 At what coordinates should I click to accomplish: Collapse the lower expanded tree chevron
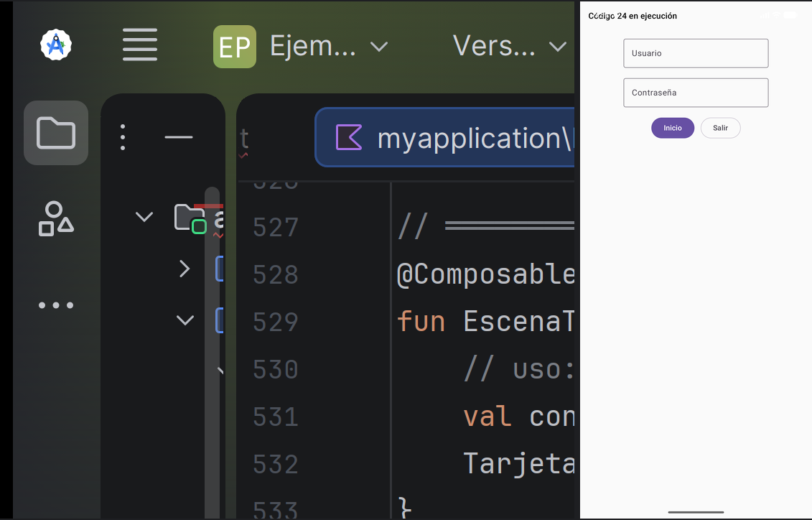click(185, 320)
